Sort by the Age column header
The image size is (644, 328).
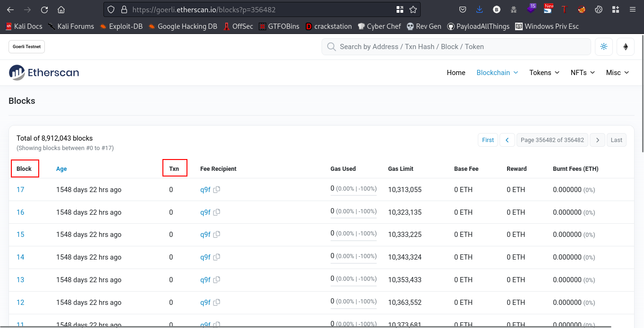(61, 168)
